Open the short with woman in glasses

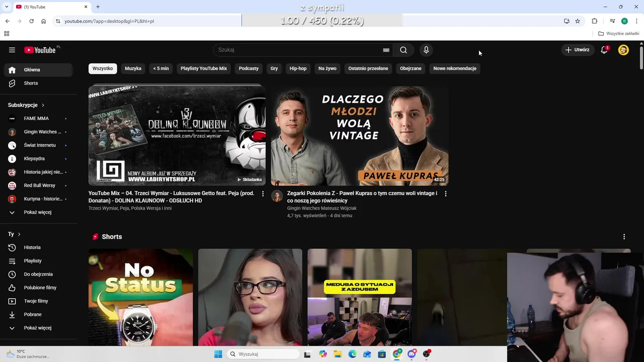[250, 297]
